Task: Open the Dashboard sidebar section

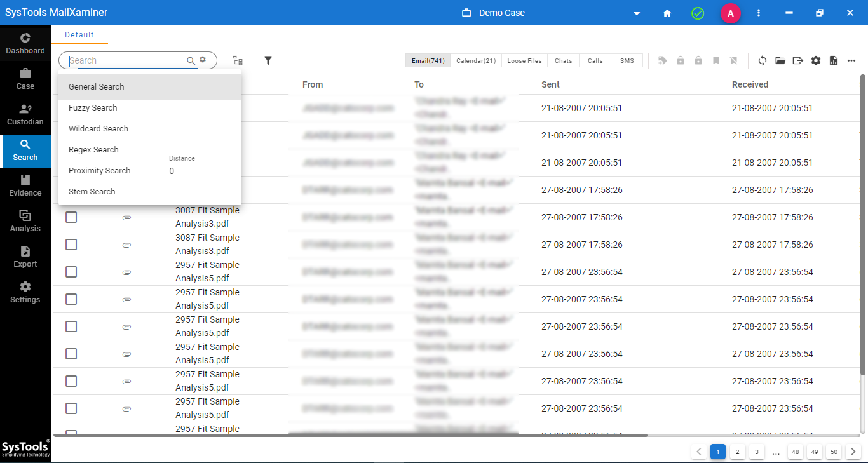Action: click(25, 44)
